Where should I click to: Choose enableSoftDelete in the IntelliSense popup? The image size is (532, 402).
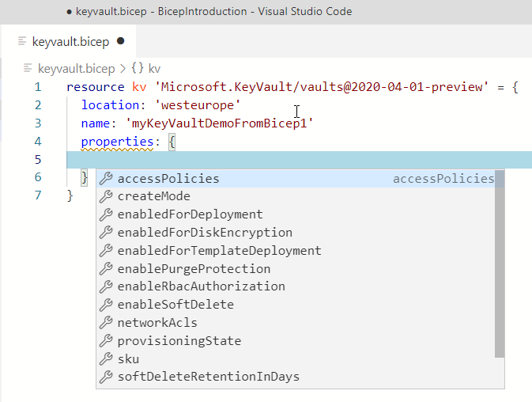click(x=175, y=305)
